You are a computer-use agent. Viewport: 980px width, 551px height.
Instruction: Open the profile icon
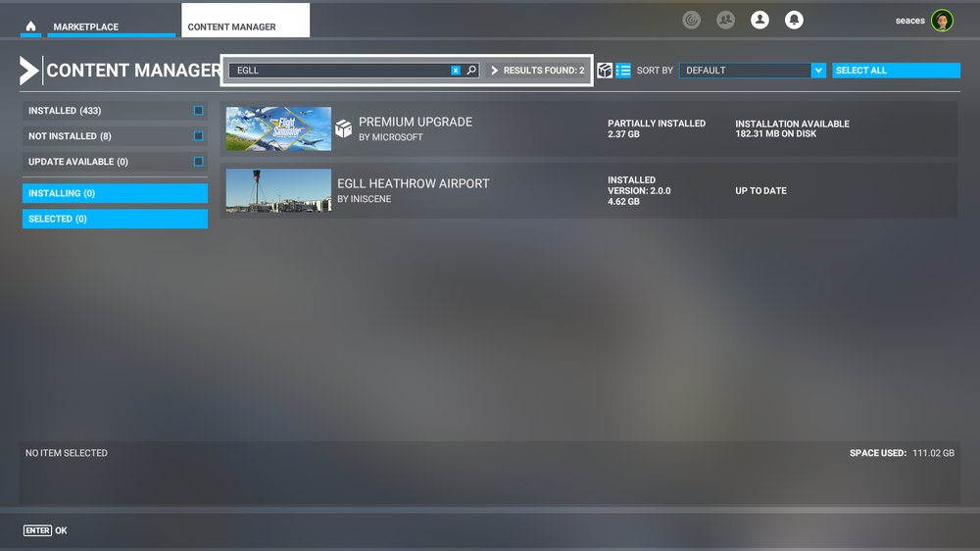click(x=760, y=20)
